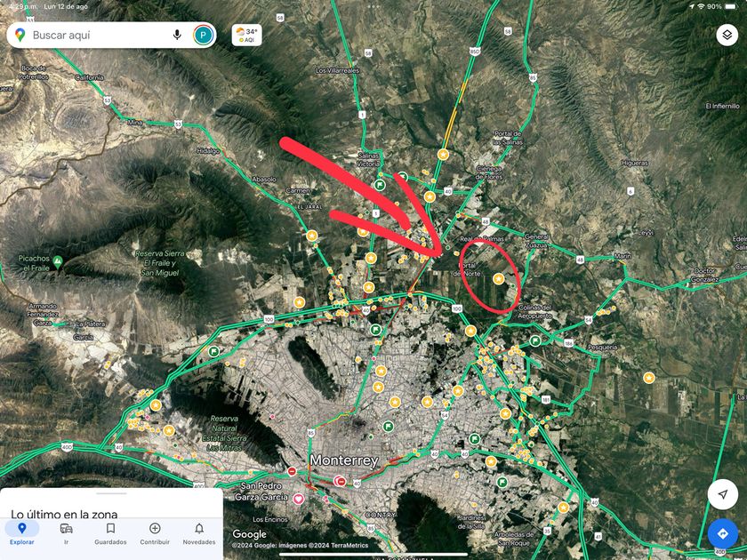Tap the Higueras town label
The image size is (747, 560).
[x=635, y=163]
